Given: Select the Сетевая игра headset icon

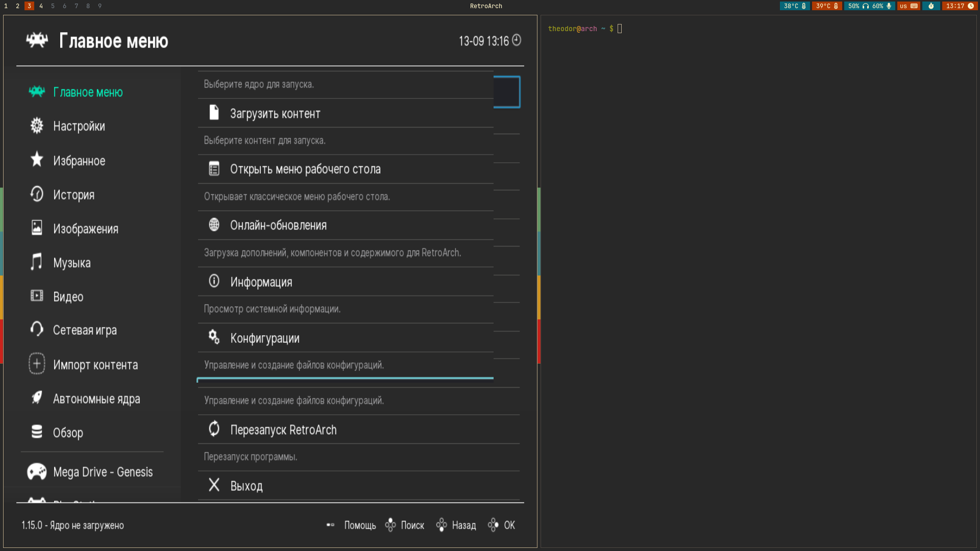Looking at the screenshot, I should [37, 330].
